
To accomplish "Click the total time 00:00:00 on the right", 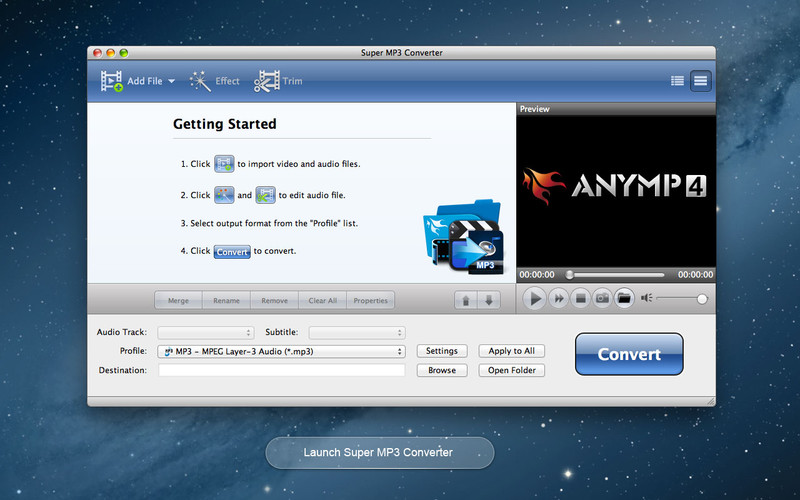I will [x=695, y=274].
